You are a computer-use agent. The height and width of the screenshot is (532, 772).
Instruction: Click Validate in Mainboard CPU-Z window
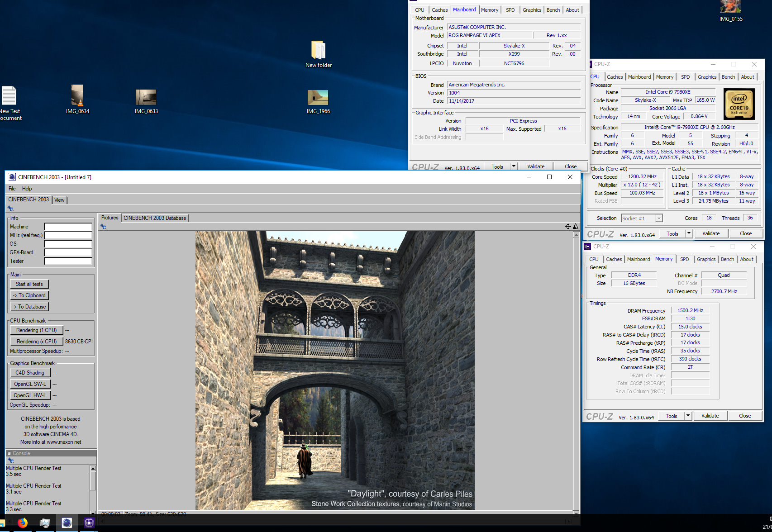[536, 166]
